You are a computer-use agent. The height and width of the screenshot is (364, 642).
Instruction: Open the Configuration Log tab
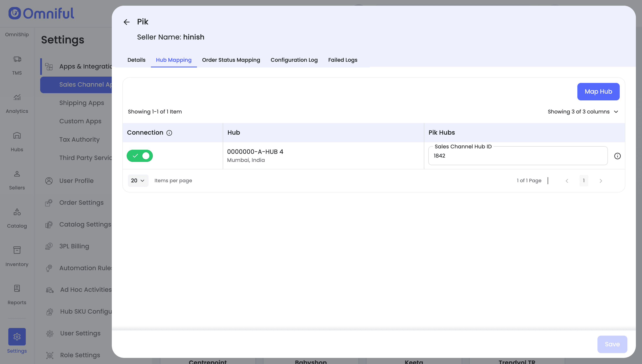pyautogui.click(x=294, y=60)
